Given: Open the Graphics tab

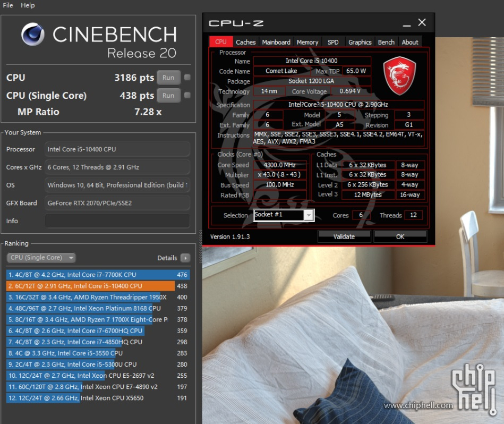Looking at the screenshot, I should click(x=360, y=41).
